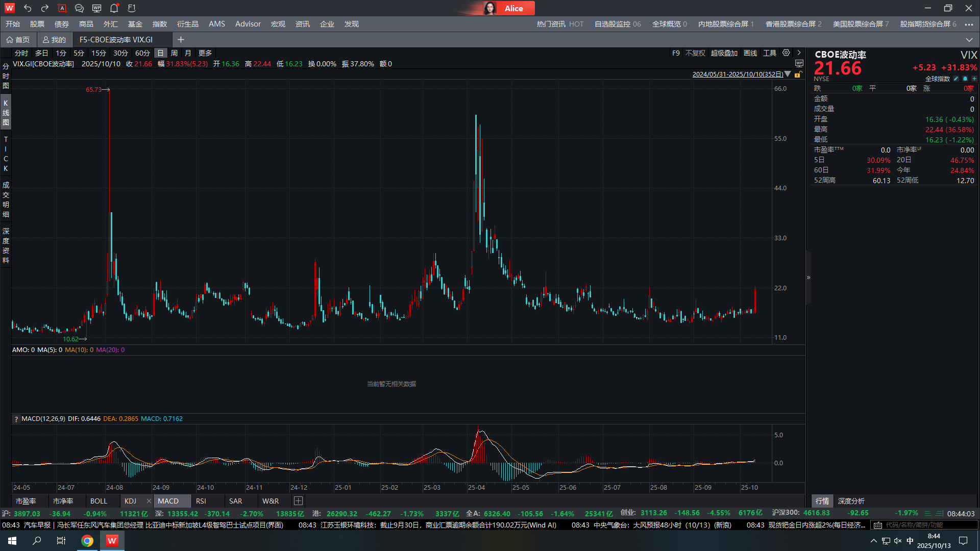Click the screenshot capture icon in title bar
Screen dimensions: 980x551
(x=62, y=8)
